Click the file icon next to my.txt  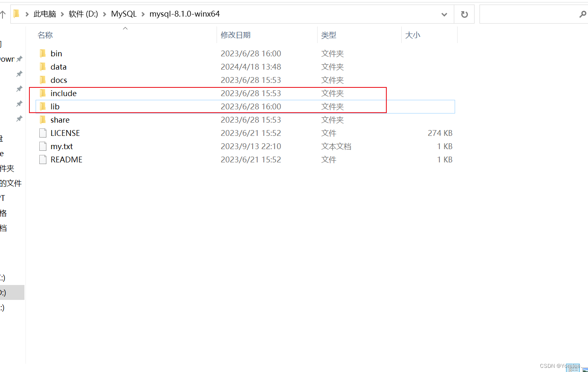pyautogui.click(x=43, y=146)
